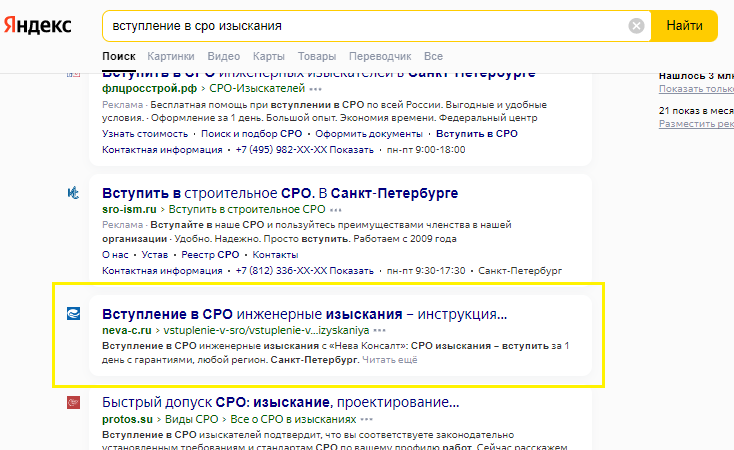Viewport: 734px width, 450px height.
Task: Open the Быстрый допуск СРО result link
Action: (x=280, y=402)
